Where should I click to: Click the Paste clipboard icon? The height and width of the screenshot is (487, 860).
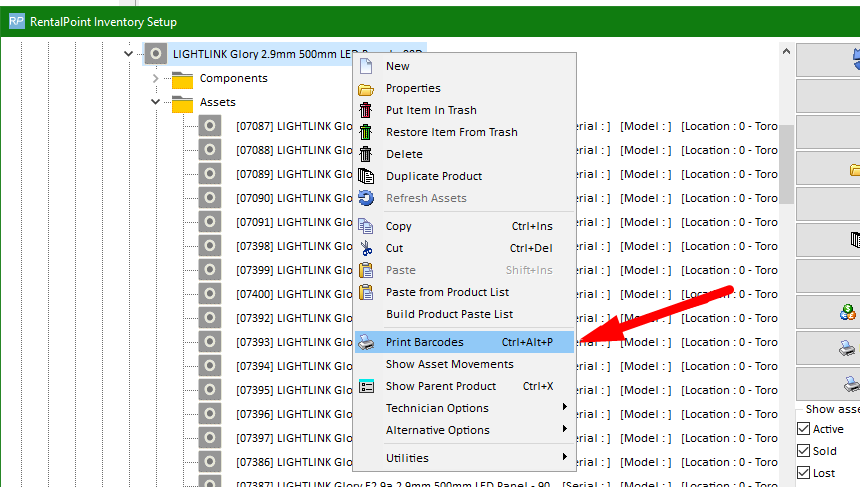tap(366, 270)
